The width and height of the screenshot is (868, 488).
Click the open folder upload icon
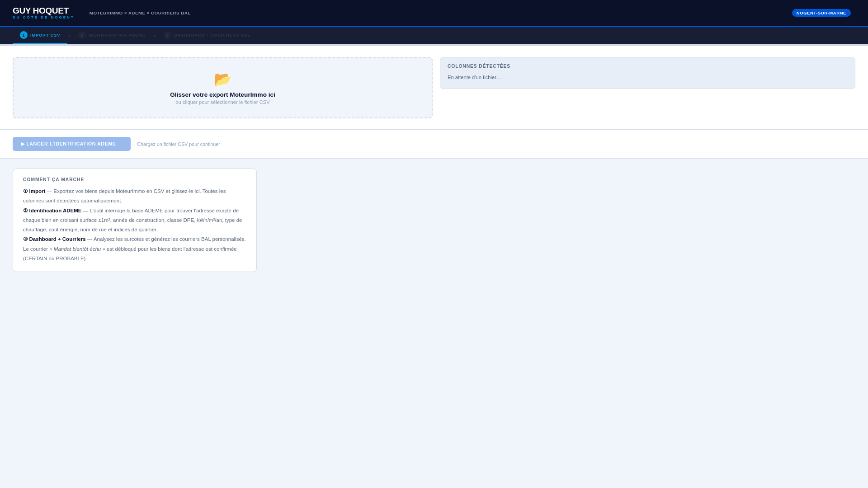(x=222, y=80)
